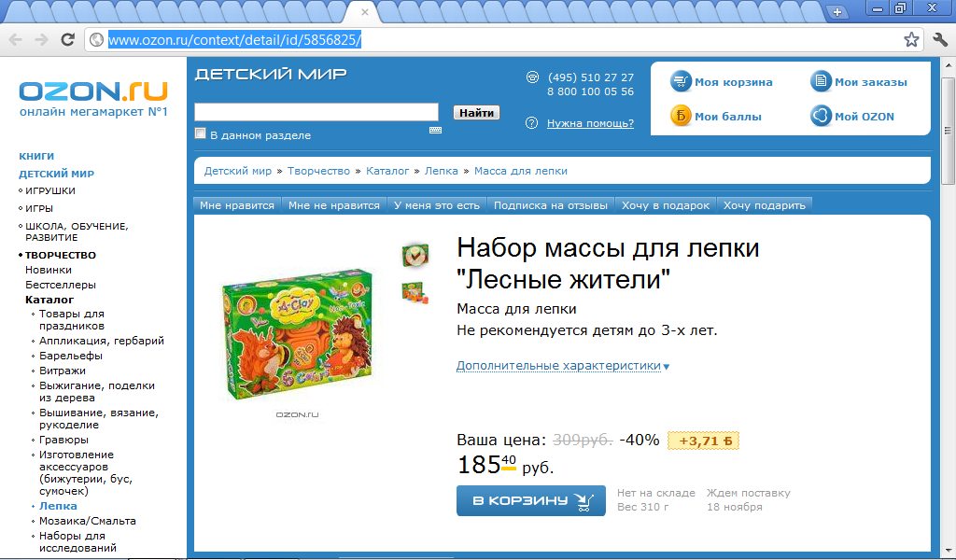Open the Витражи category

click(63, 371)
